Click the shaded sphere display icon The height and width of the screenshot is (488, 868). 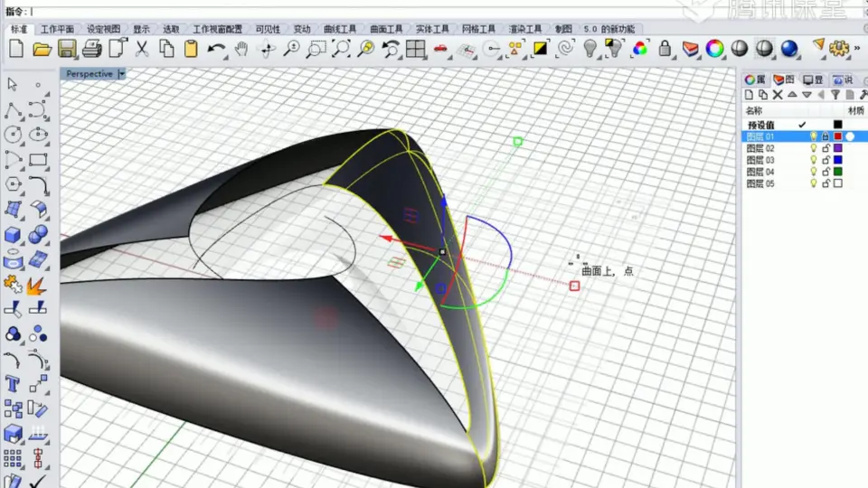[x=740, y=49]
